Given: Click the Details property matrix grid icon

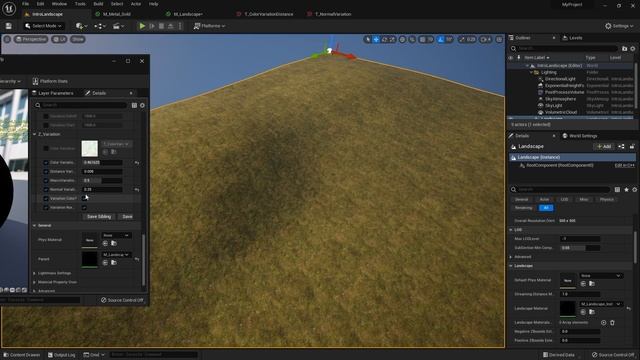Looking at the screenshot, I should coord(617,189).
